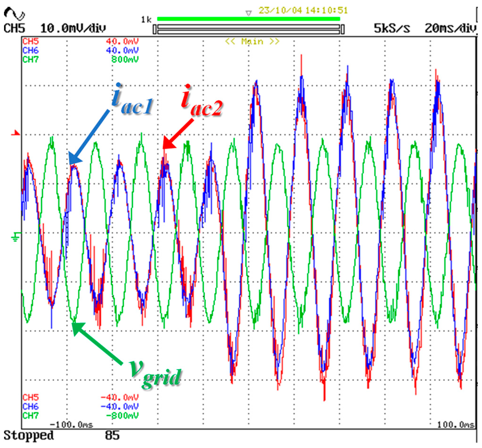This screenshot has width=482, height=448.
Task: Click the trigger position triangle above green bar
Action: tap(248, 13)
